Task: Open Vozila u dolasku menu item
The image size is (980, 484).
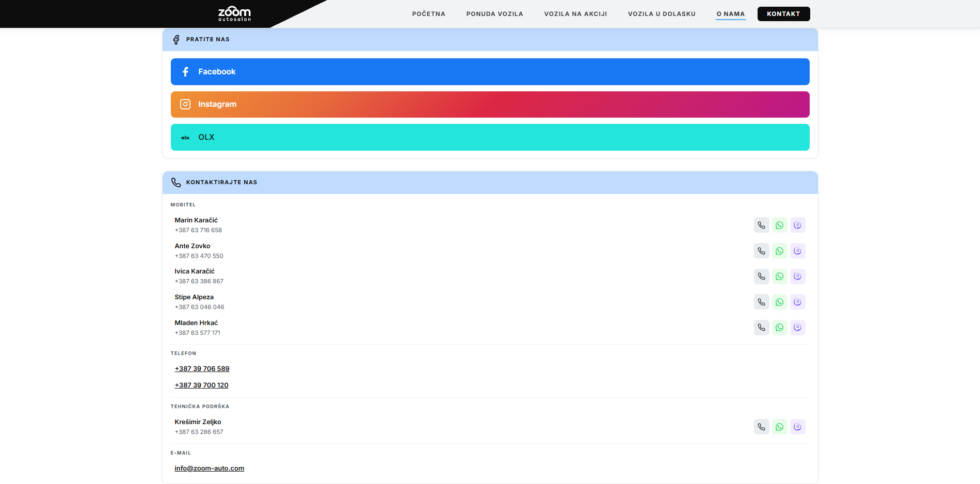Action: click(662, 14)
